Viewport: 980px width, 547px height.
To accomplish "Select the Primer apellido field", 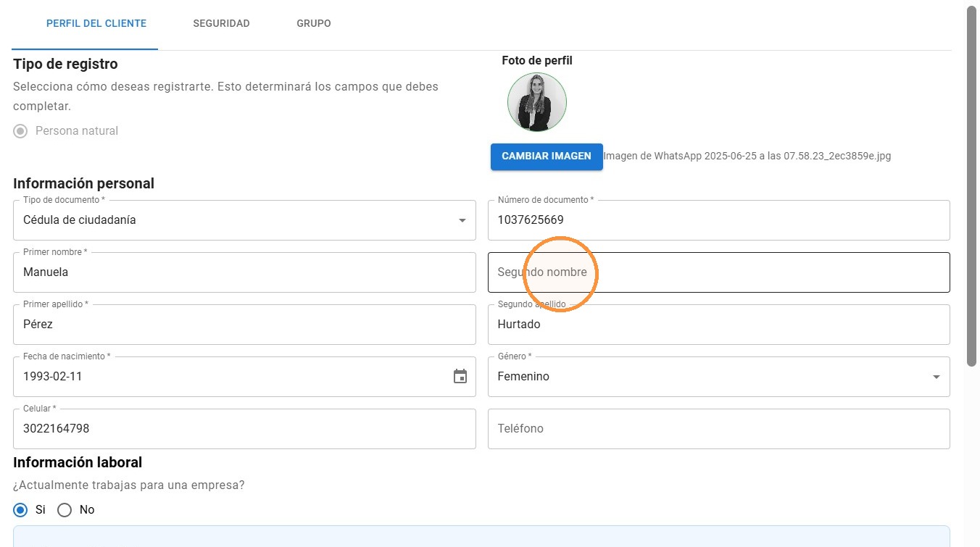I will point(244,325).
